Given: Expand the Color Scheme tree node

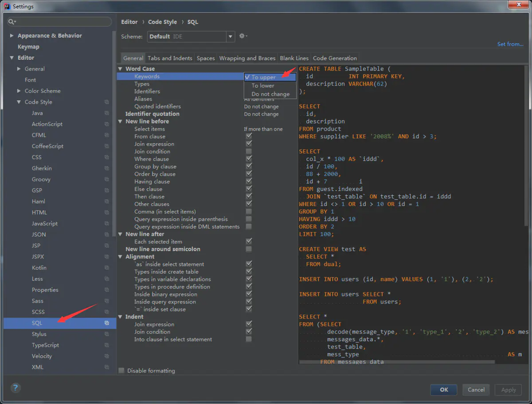Looking at the screenshot, I should 19,91.
